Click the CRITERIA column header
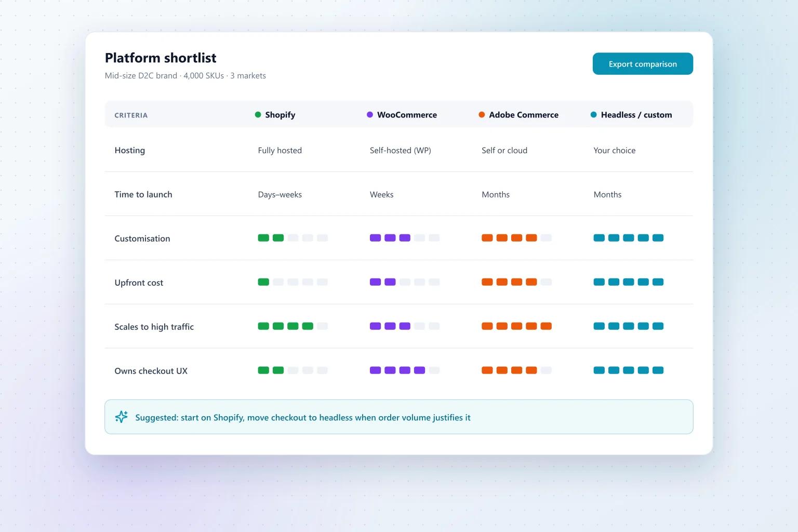 pyautogui.click(x=131, y=115)
